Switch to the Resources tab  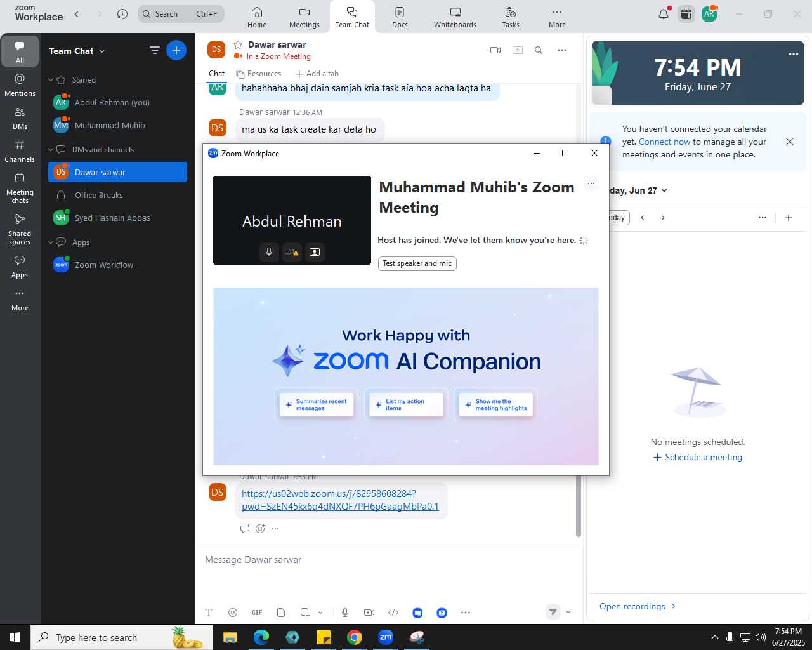click(x=259, y=74)
